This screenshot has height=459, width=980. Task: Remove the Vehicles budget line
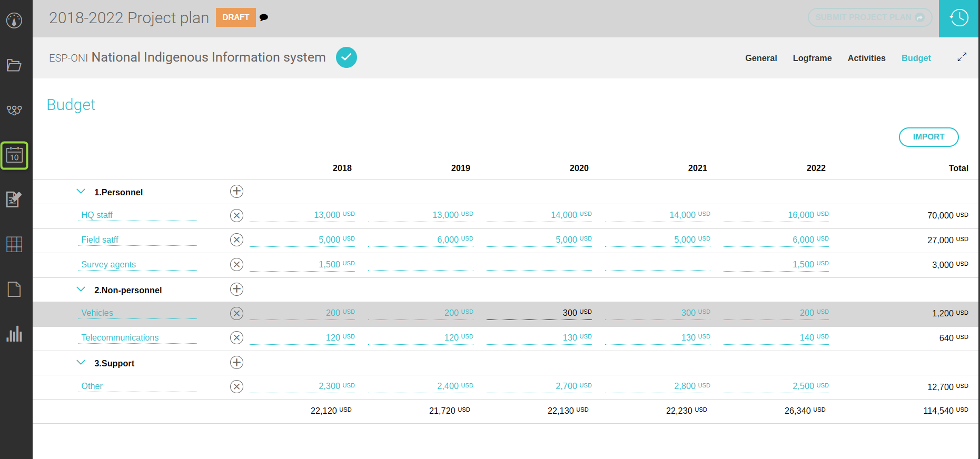click(237, 314)
